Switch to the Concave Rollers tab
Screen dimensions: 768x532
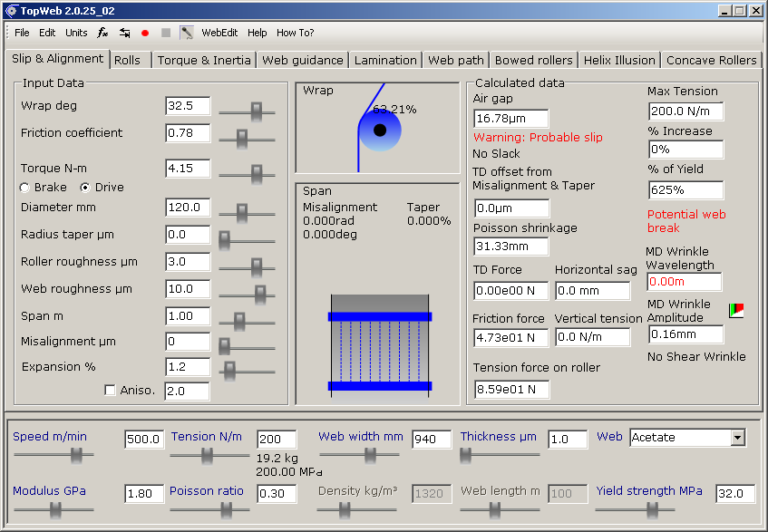[x=712, y=60]
